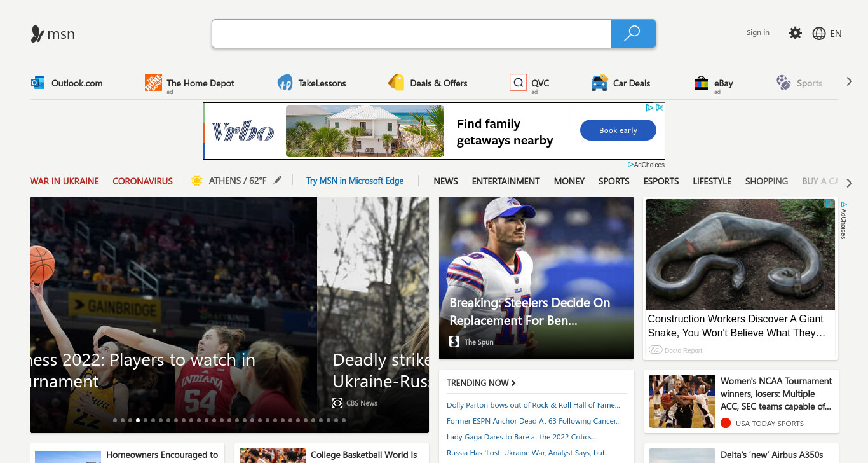Image resolution: width=868 pixels, height=463 pixels.
Task: Click the AdChoices label below the banner
Action: coord(646,165)
